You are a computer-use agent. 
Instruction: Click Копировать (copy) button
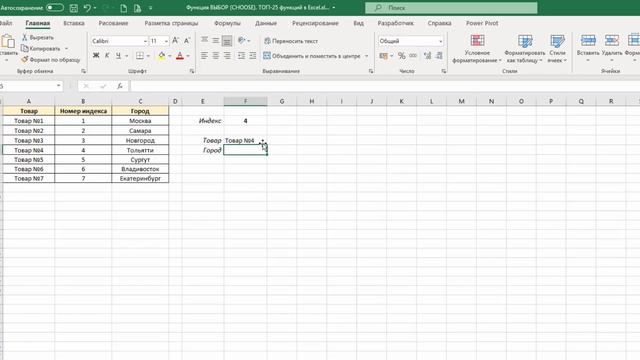[41, 49]
